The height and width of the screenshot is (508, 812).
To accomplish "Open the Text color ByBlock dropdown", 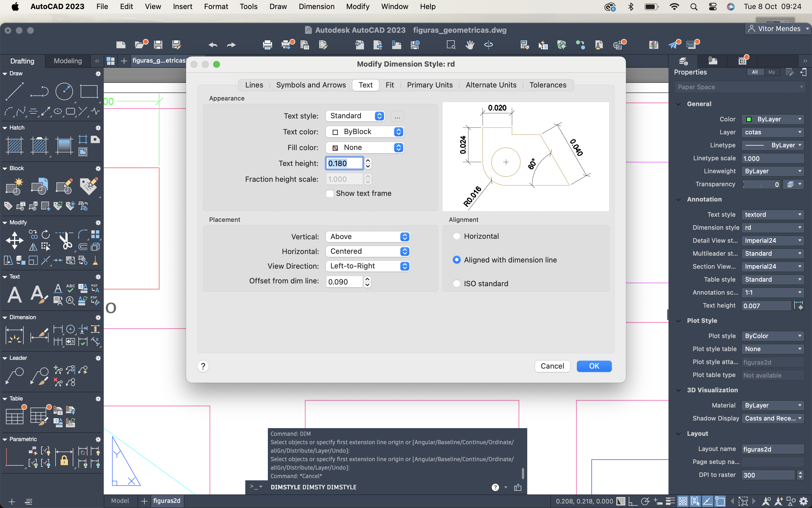I will pyautogui.click(x=365, y=132).
